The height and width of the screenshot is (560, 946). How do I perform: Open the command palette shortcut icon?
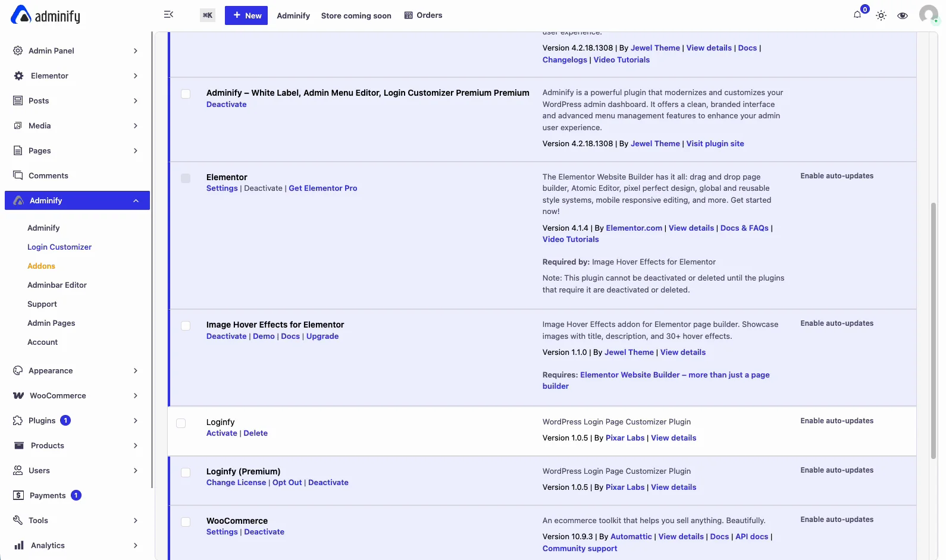point(207,15)
